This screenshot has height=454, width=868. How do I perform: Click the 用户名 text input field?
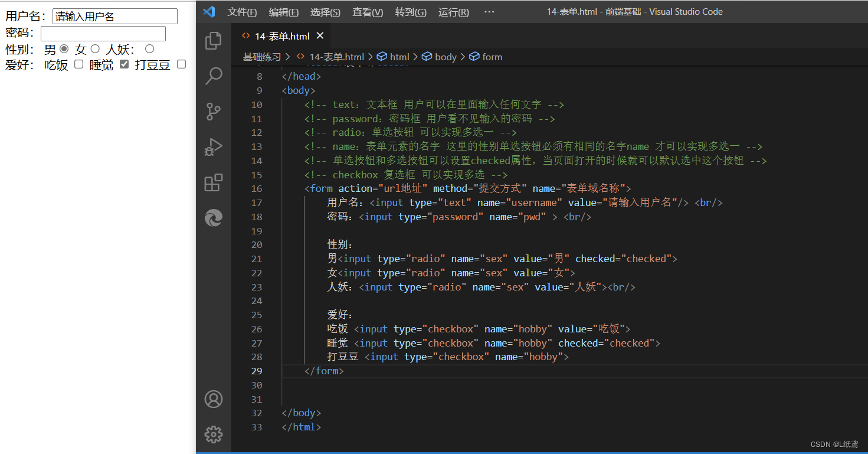[x=115, y=17]
